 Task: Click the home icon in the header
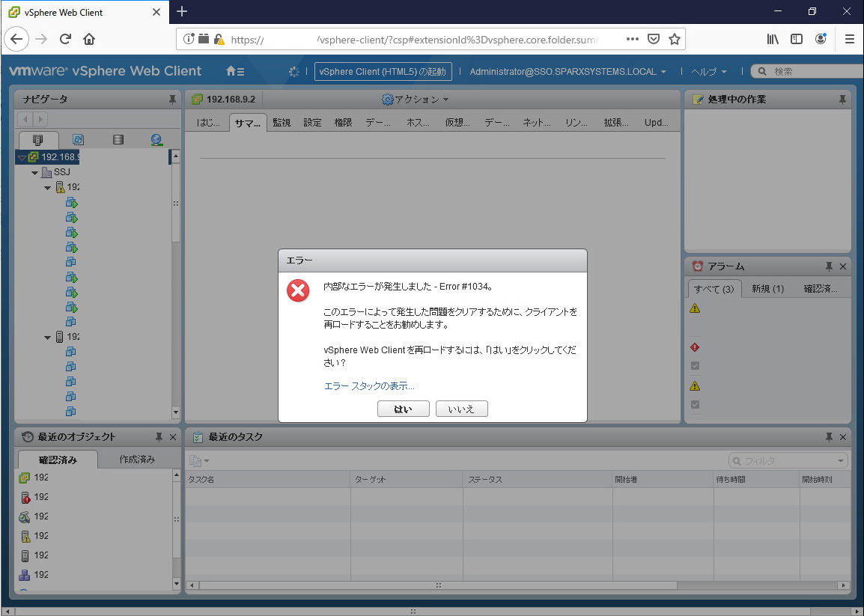[229, 71]
